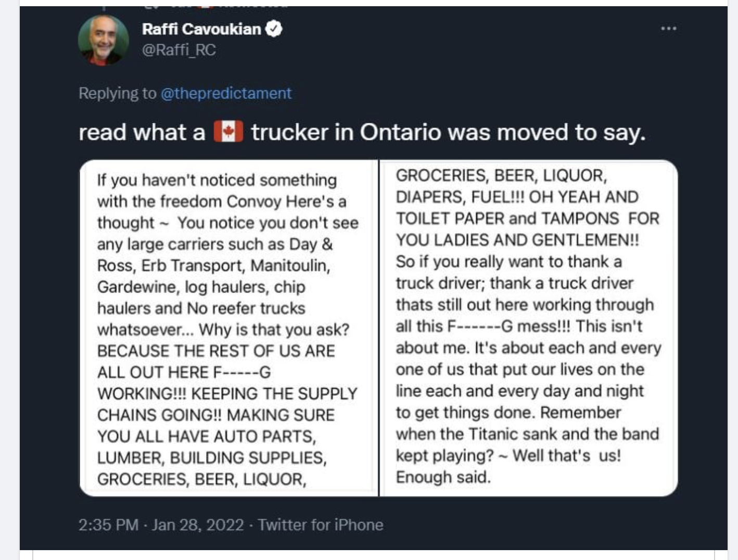Image resolution: width=738 pixels, height=560 pixels.
Task: Open the right attached text image
Action: [529, 328]
